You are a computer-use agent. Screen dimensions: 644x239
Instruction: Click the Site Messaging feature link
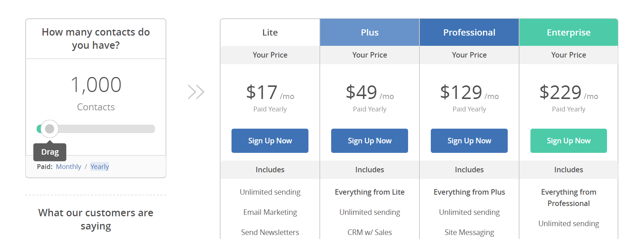[469, 232]
